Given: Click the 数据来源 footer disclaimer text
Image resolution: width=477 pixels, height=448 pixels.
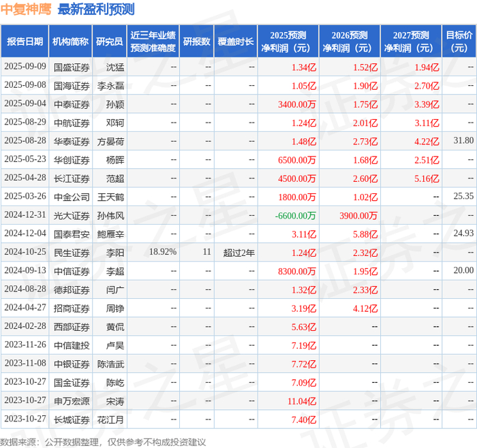Looking at the screenshot, I should click(103, 443).
